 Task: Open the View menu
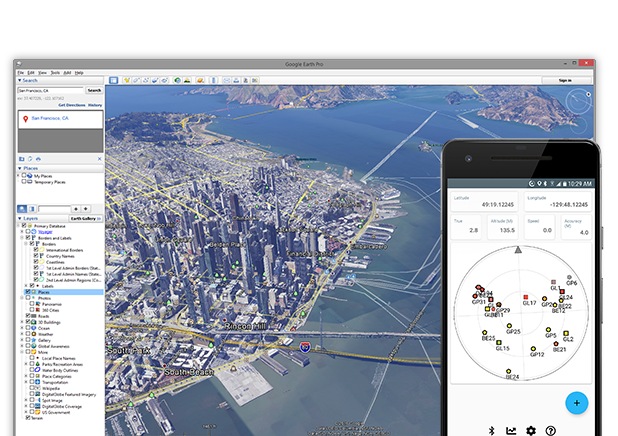point(43,73)
